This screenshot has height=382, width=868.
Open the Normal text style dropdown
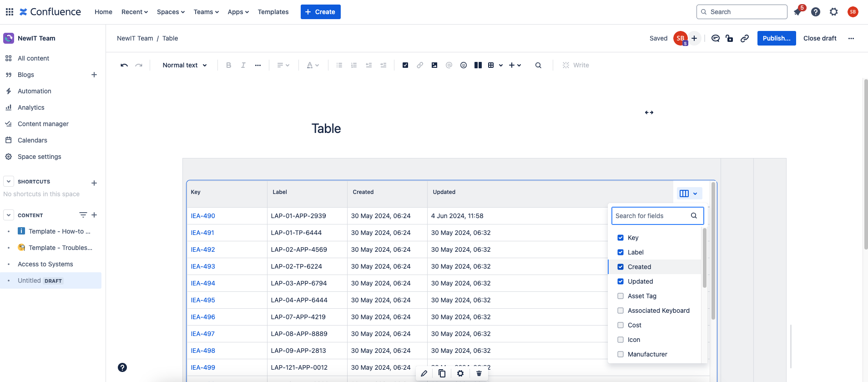pos(185,65)
